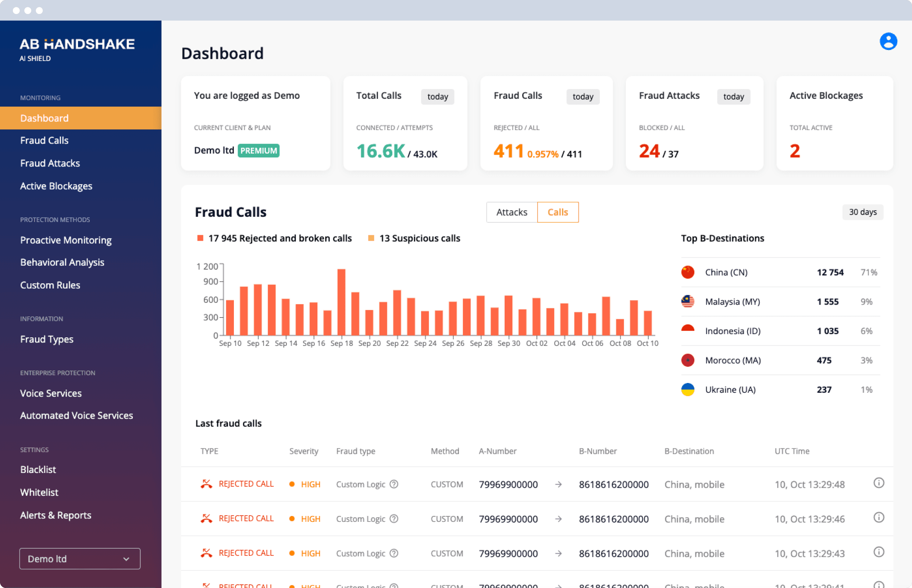Image resolution: width=912 pixels, height=588 pixels.
Task: Click the tallest bar at Sep 18
Action: click(x=341, y=302)
